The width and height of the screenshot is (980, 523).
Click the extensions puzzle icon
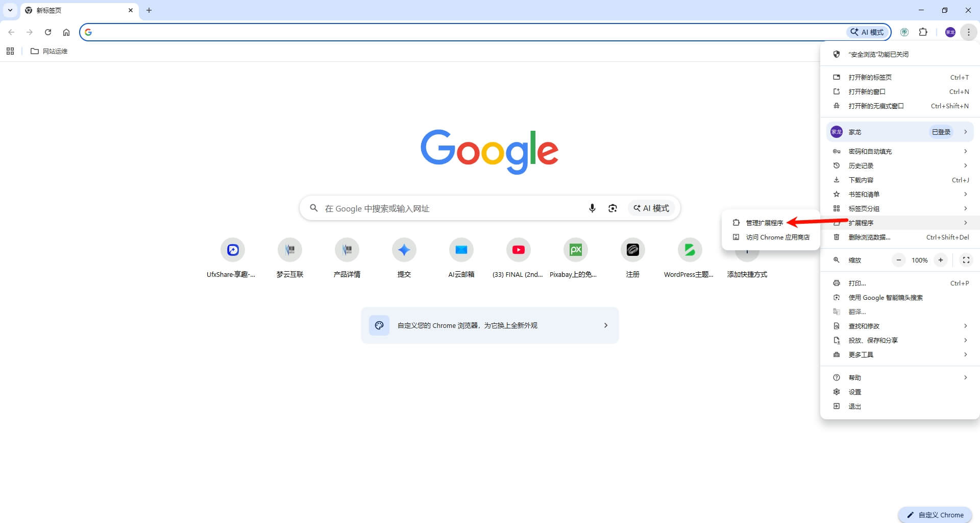click(x=923, y=32)
